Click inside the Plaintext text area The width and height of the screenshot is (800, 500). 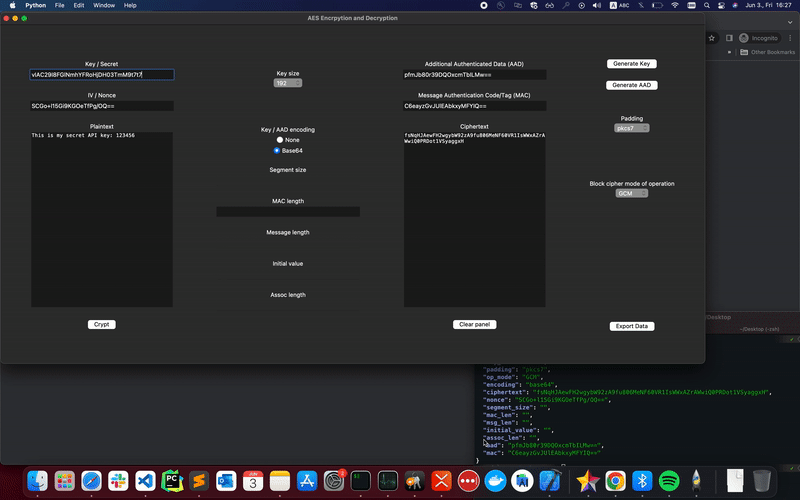[x=102, y=219]
